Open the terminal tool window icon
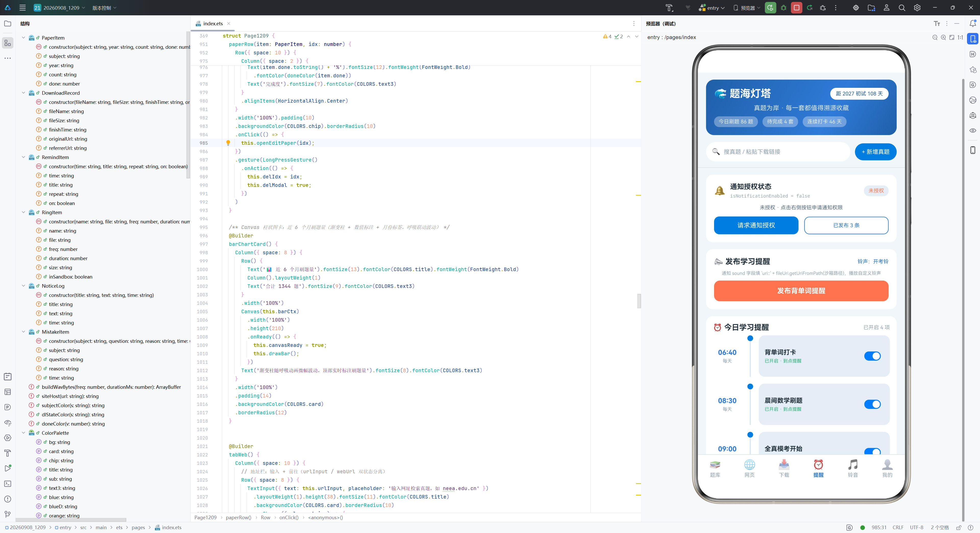The height and width of the screenshot is (533, 980). coord(8,483)
